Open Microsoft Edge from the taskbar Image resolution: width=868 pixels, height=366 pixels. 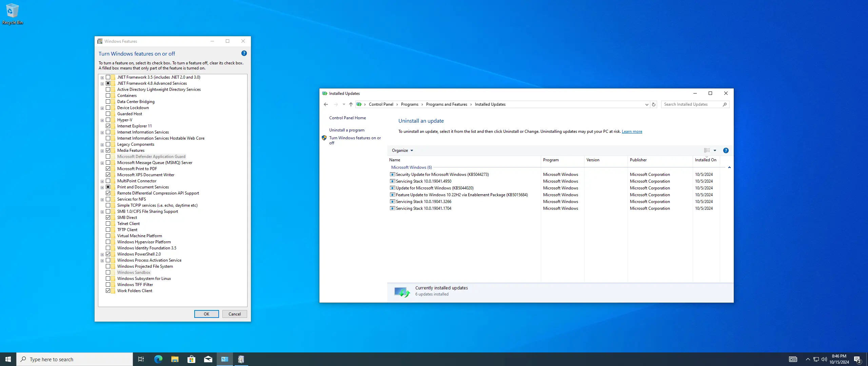click(158, 359)
